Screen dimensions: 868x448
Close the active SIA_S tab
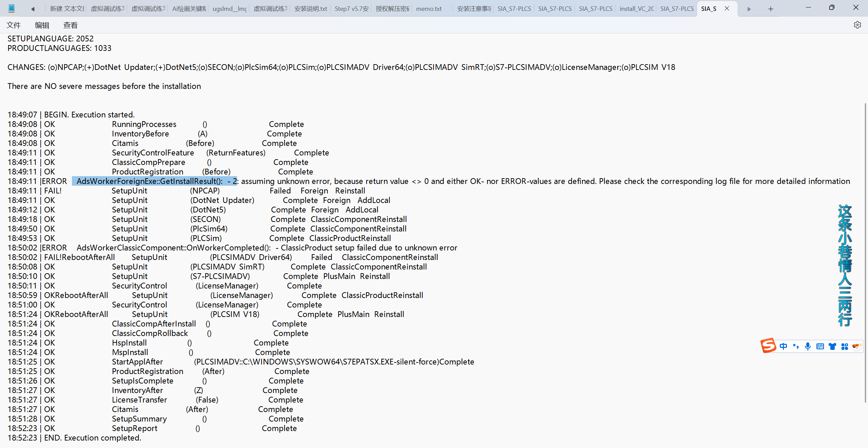click(x=727, y=8)
